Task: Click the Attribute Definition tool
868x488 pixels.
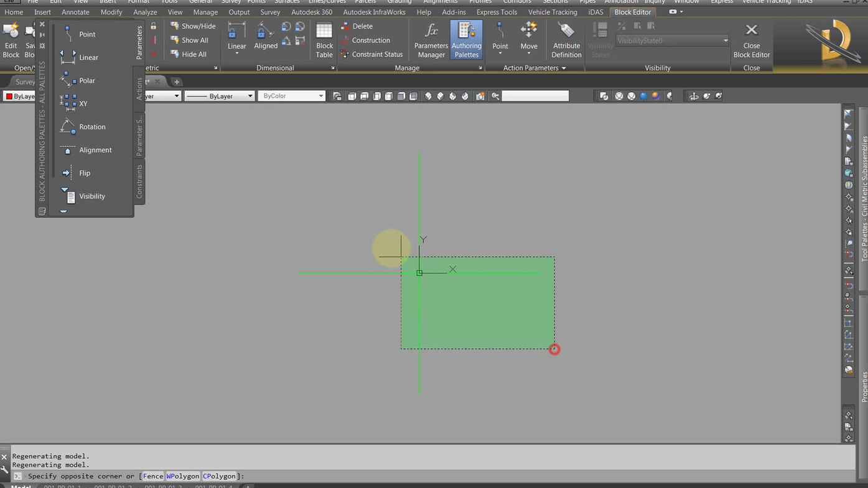Action: (566, 40)
